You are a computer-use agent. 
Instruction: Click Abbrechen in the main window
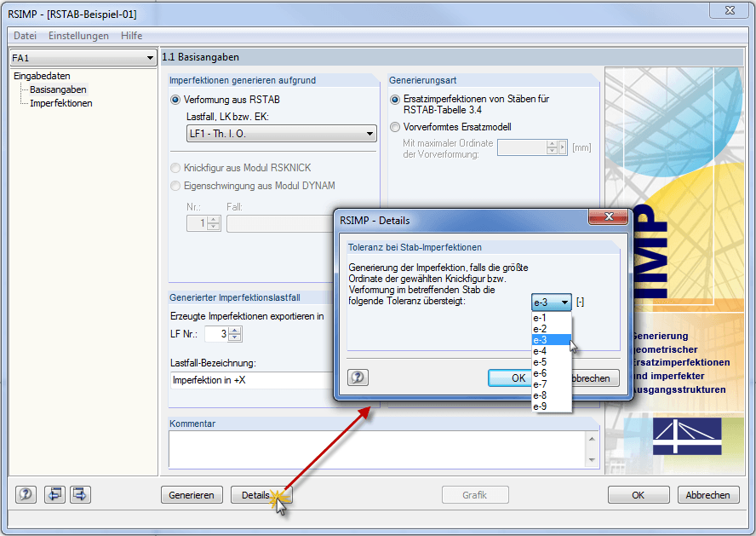[708, 495]
